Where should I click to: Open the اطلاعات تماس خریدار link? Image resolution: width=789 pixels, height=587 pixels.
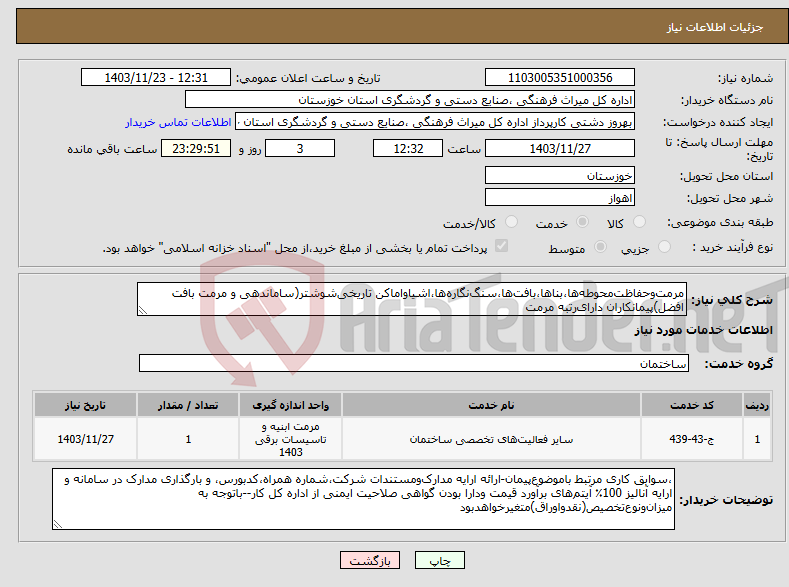[x=178, y=122]
